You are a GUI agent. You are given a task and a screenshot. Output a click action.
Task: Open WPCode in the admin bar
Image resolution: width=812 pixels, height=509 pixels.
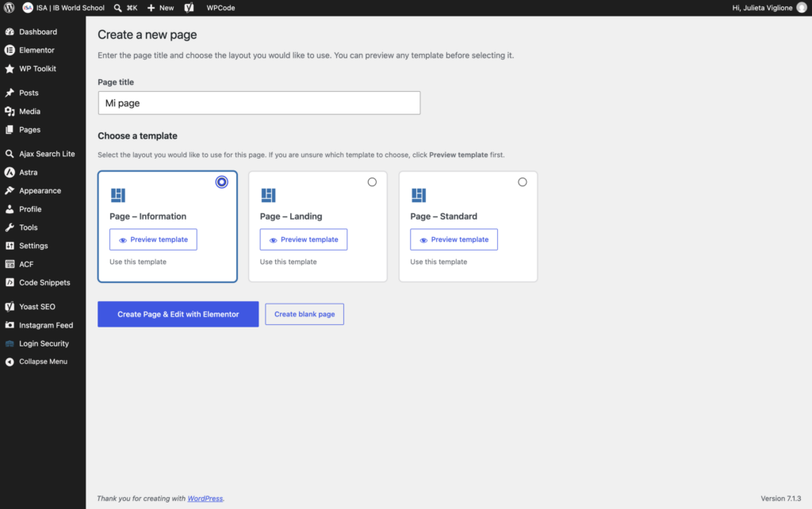[220, 8]
